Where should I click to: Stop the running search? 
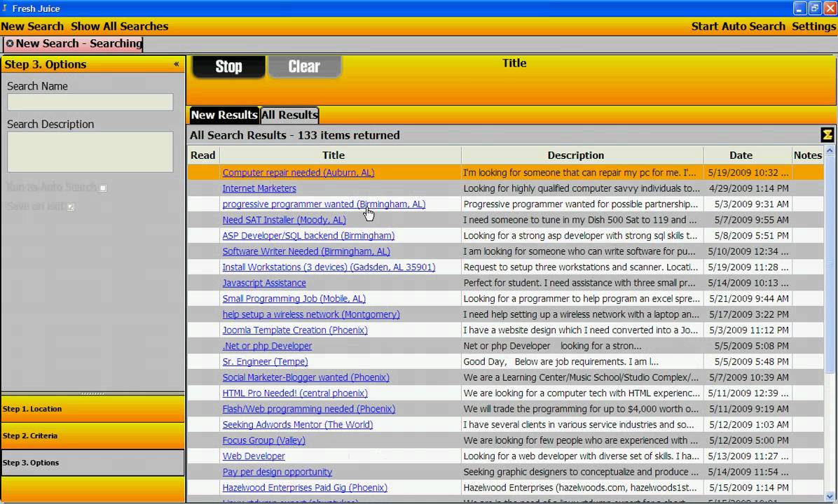tap(228, 66)
